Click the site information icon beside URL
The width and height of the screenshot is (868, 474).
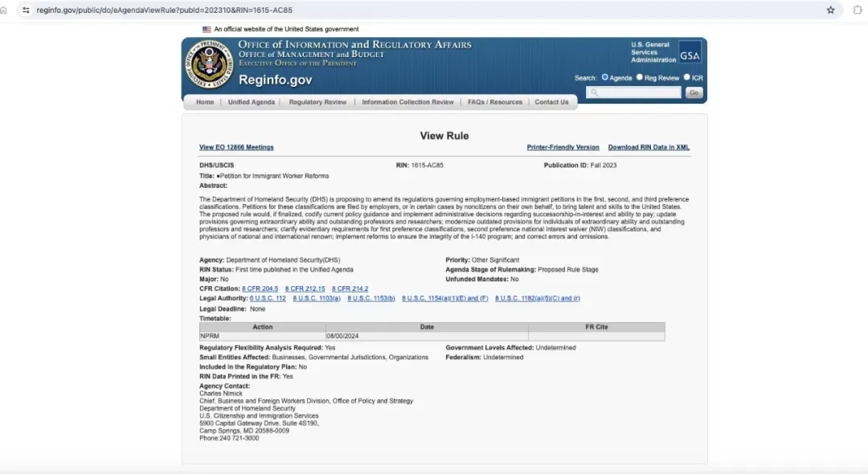26,10
